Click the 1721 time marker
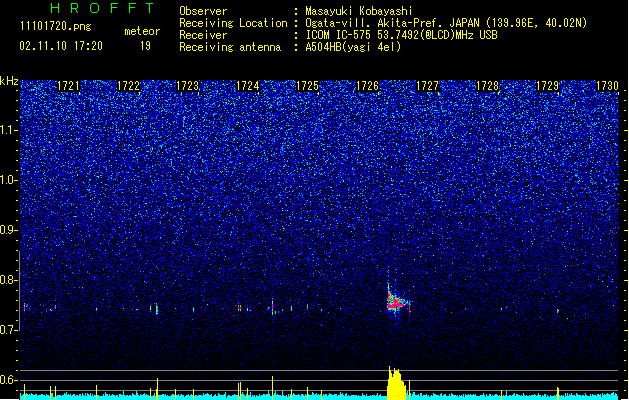This screenshot has height=400, width=629. (69, 86)
